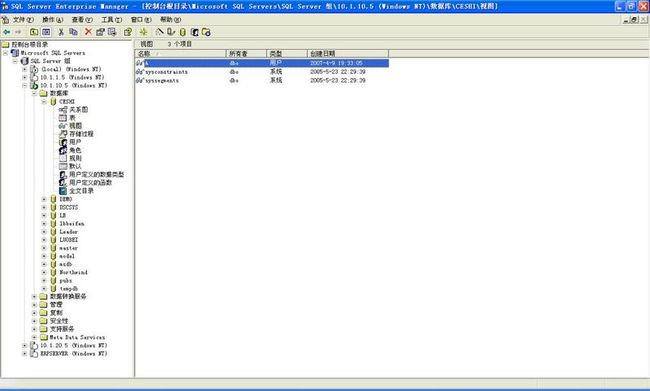
Task: Expand the 10.1.1.5 server node
Action: pos(24,77)
